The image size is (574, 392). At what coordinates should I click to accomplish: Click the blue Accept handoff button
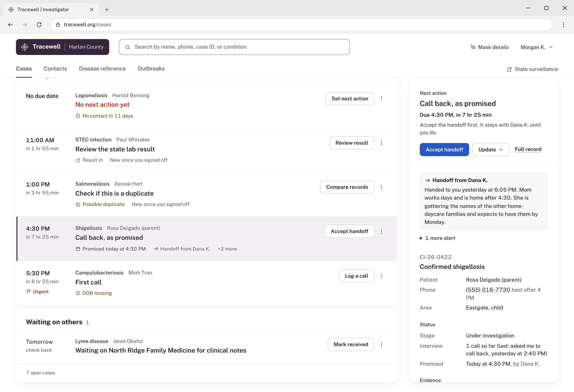pos(444,150)
